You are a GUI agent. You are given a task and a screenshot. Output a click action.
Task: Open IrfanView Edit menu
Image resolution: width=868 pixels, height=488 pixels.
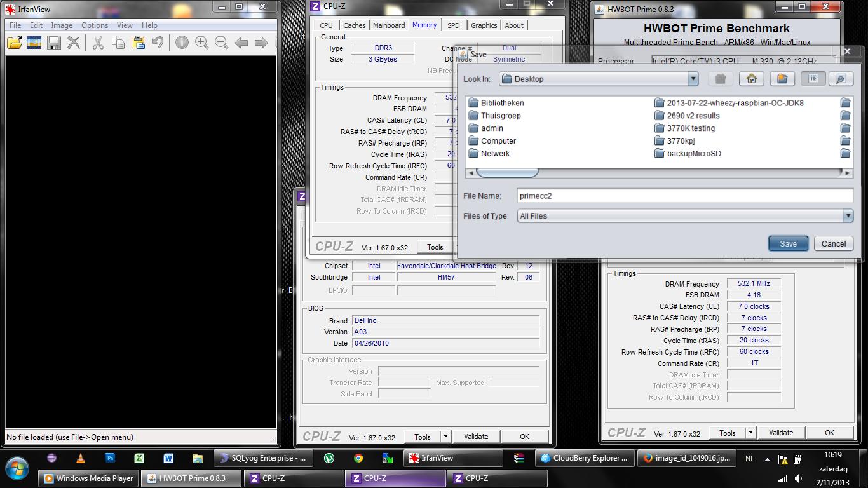36,25
